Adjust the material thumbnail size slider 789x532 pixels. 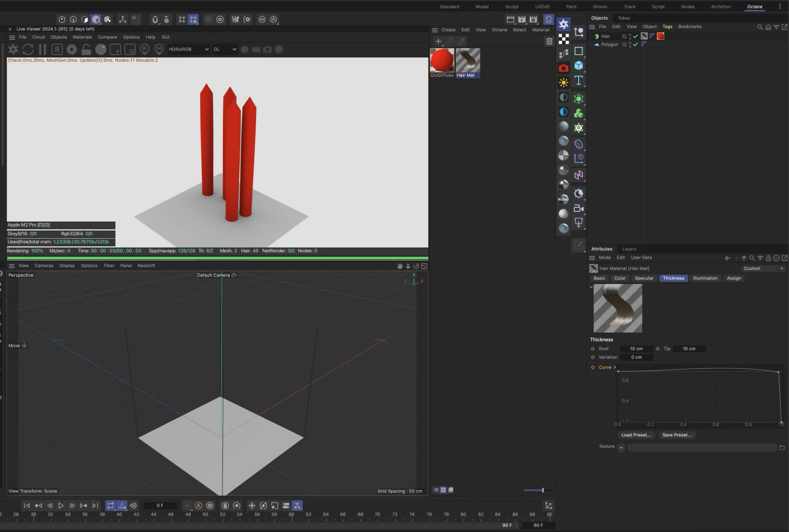[x=543, y=490]
